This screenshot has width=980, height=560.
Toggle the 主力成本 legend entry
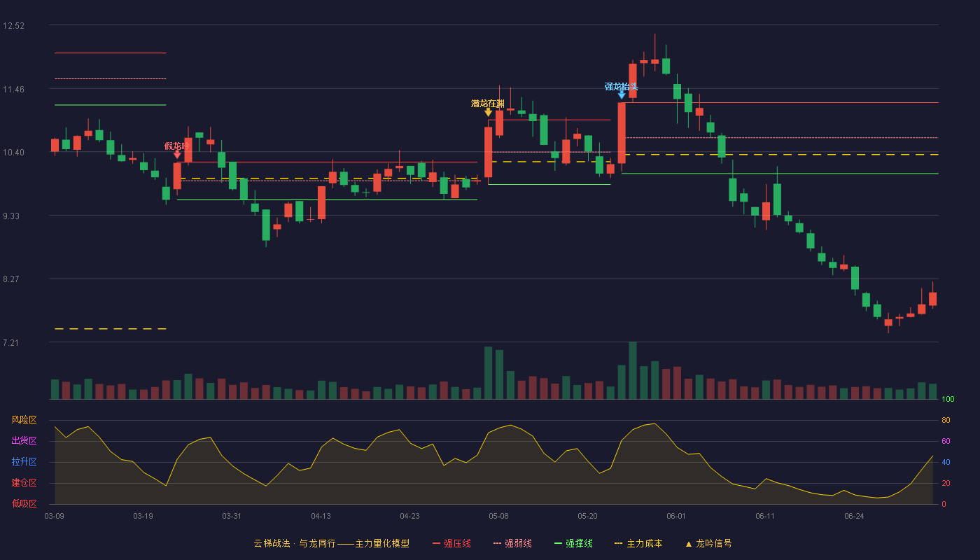pyautogui.click(x=638, y=543)
